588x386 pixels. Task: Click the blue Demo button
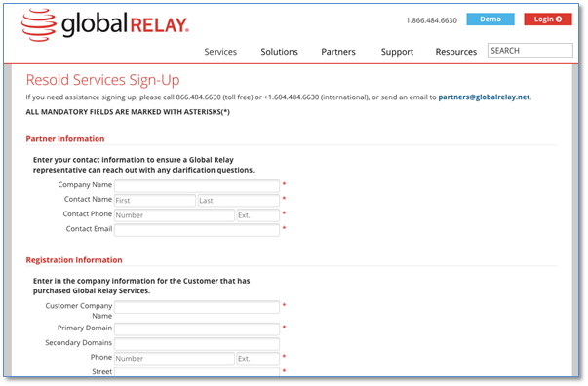pos(490,19)
